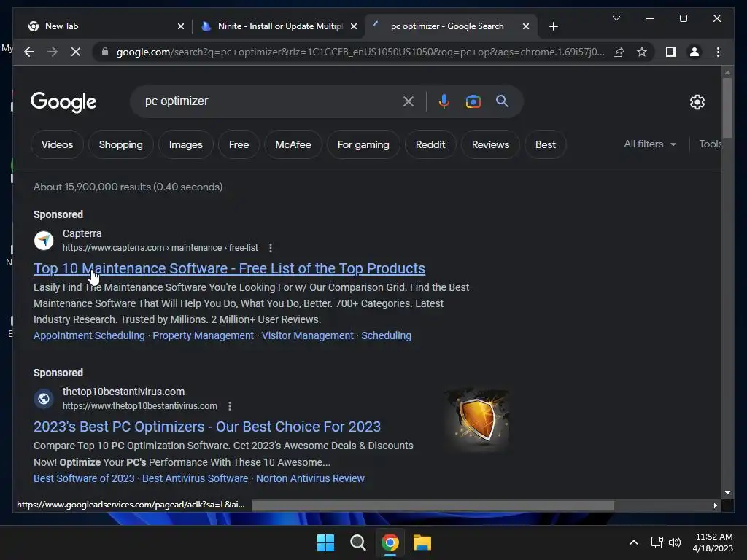Viewport: 747px width, 560px height.
Task: Open volume control in system tray
Action: (675, 542)
